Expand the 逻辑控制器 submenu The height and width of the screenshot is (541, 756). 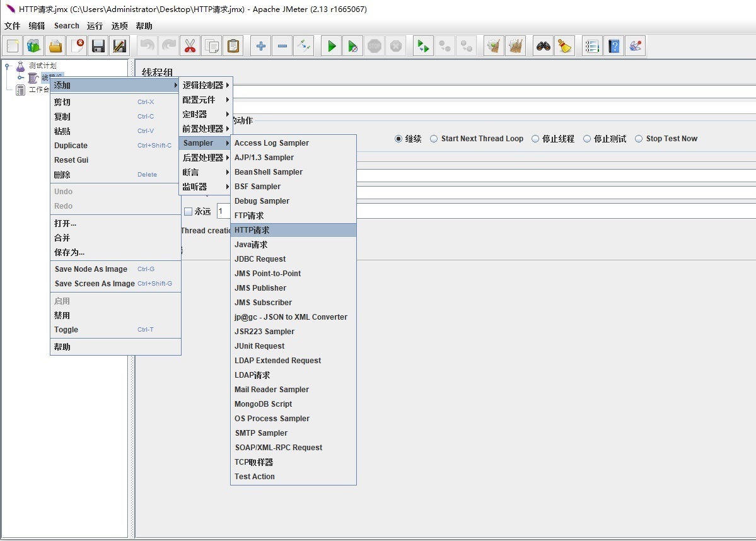206,85
